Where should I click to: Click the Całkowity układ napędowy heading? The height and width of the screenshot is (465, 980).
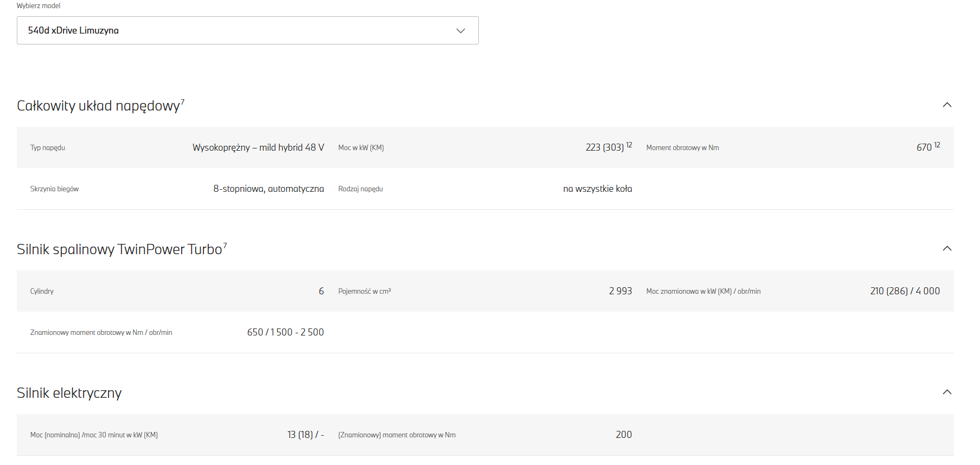coord(98,106)
